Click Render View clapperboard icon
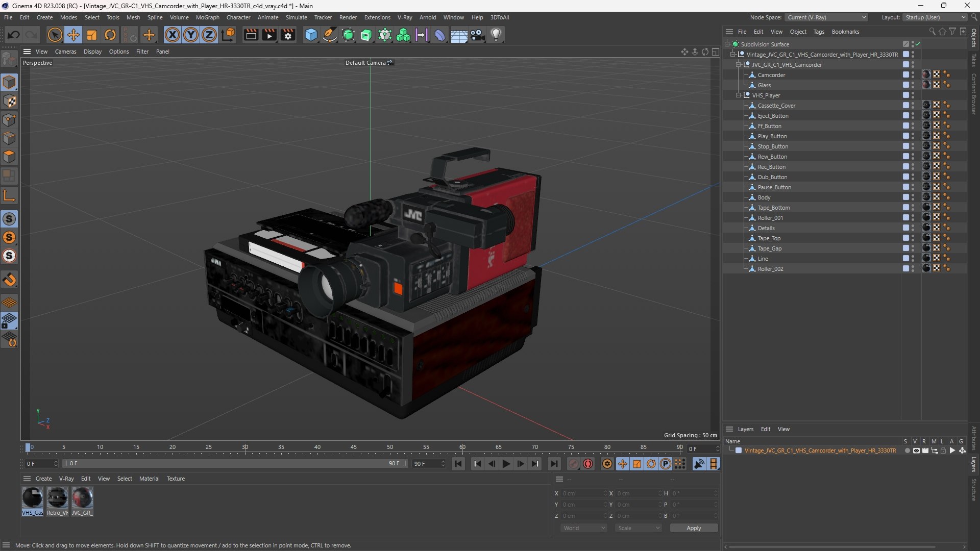This screenshot has width=980, height=551. [x=251, y=35]
